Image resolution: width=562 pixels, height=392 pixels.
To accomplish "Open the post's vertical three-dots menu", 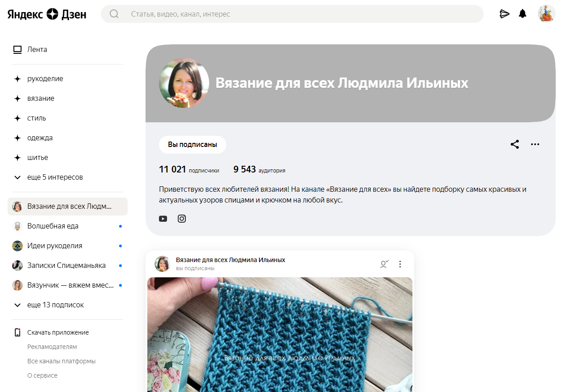I will [400, 264].
